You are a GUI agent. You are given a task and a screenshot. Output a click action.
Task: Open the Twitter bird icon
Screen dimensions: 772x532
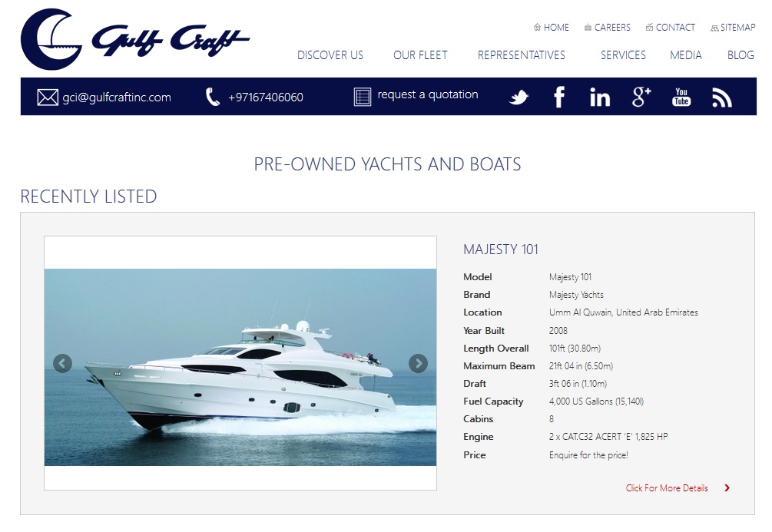[x=519, y=97]
